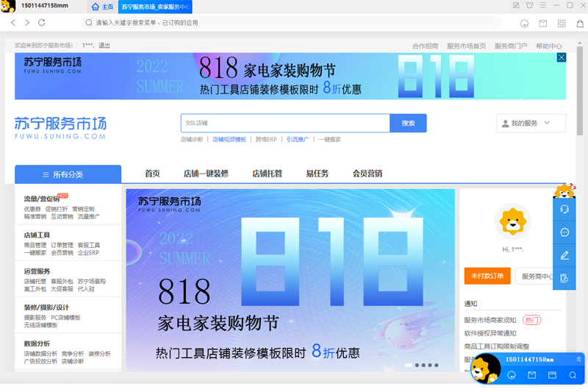588x392 pixels.
Task: Click the page vertical scrollbar thumb
Action: pos(580,90)
